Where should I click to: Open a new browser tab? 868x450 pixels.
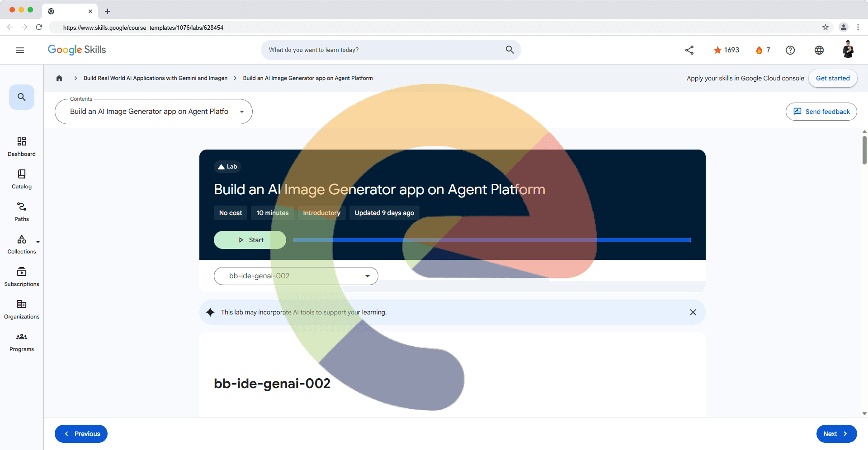pyautogui.click(x=108, y=11)
